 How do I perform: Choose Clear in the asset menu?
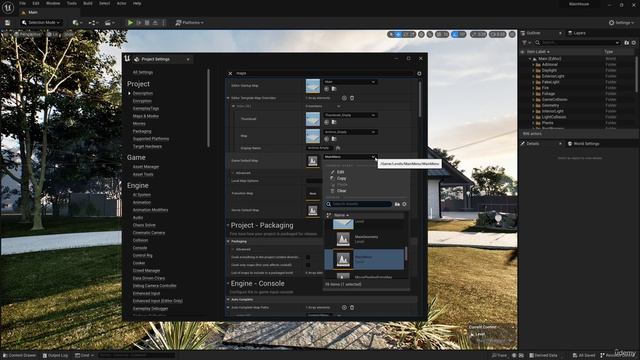click(341, 191)
